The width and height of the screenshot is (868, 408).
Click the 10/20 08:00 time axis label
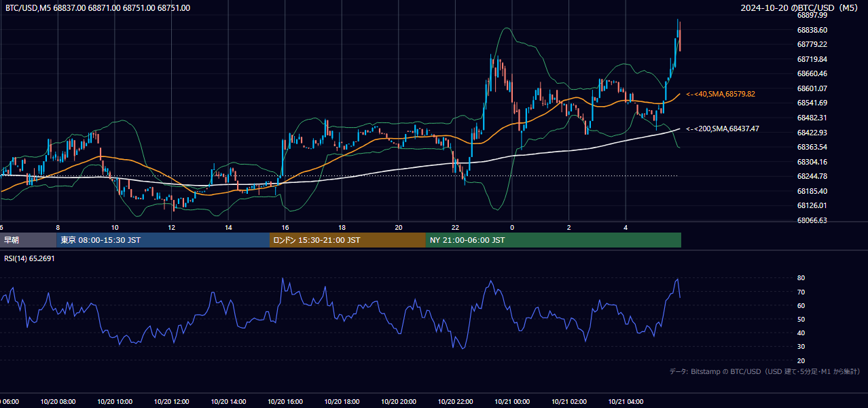click(58, 402)
